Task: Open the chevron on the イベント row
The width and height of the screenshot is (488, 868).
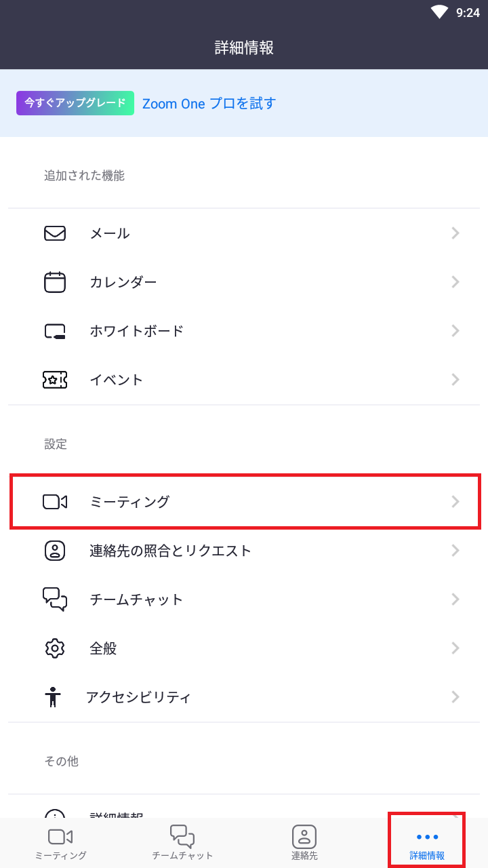Action: [455, 380]
